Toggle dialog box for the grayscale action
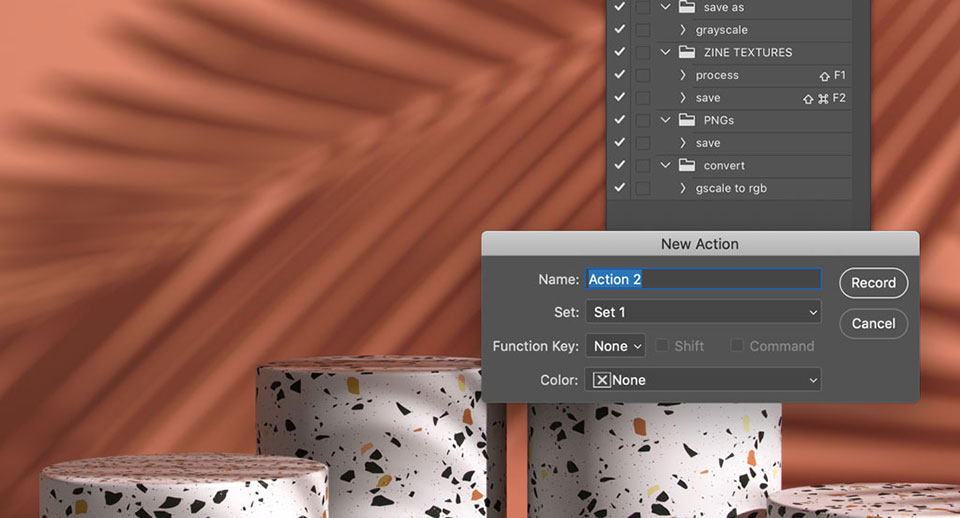The width and height of the screenshot is (960, 518). [x=642, y=29]
